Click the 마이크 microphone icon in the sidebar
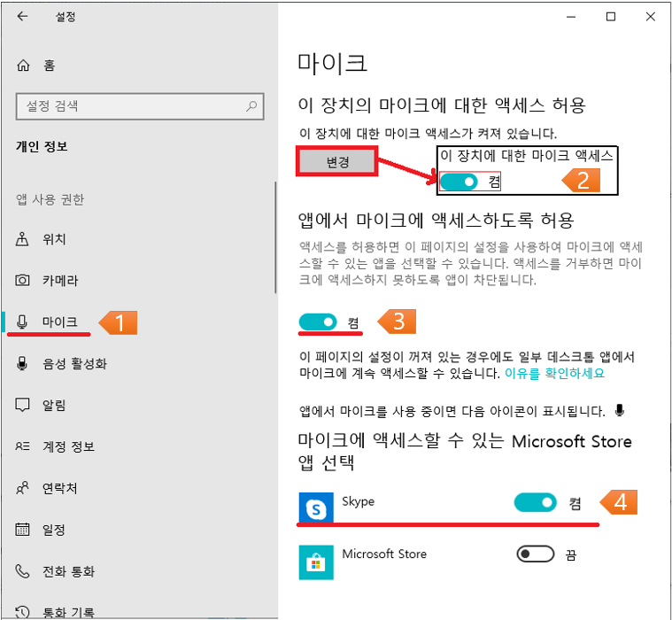The image size is (672, 620). pos(22,322)
